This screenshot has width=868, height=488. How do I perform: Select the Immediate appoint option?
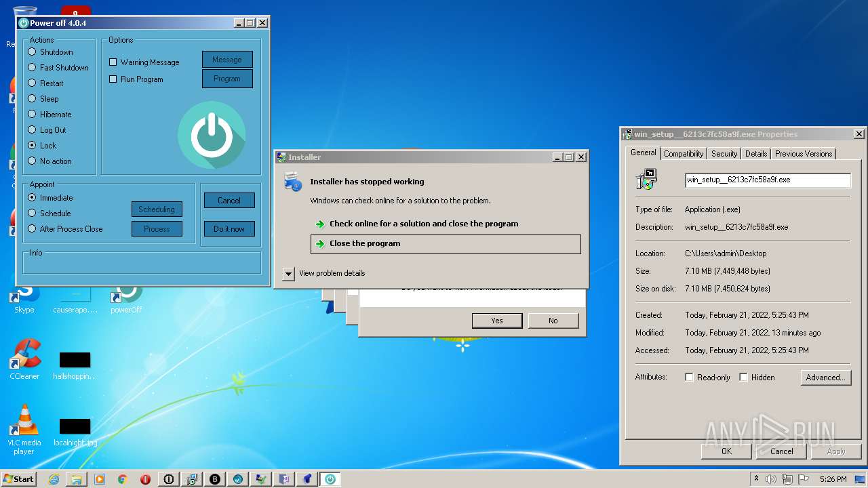tap(32, 198)
